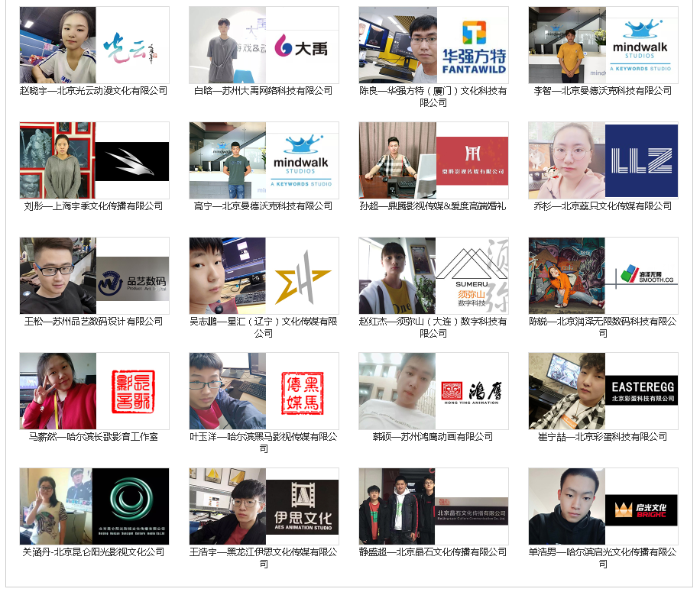Screen dimensions: 700x592
Task: Open link 赵晓宇—北京光云动漫文化有限公司
Action: click(x=94, y=91)
